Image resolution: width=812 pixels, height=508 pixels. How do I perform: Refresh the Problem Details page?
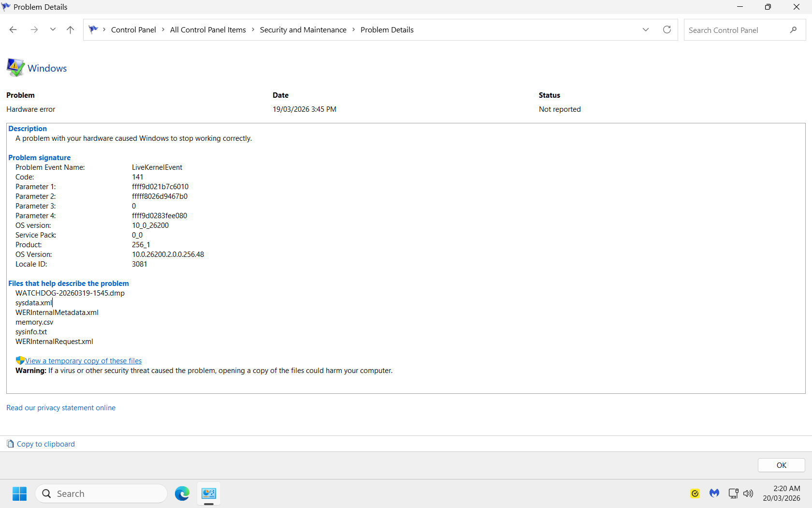pyautogui.click(x=667, y=30)
